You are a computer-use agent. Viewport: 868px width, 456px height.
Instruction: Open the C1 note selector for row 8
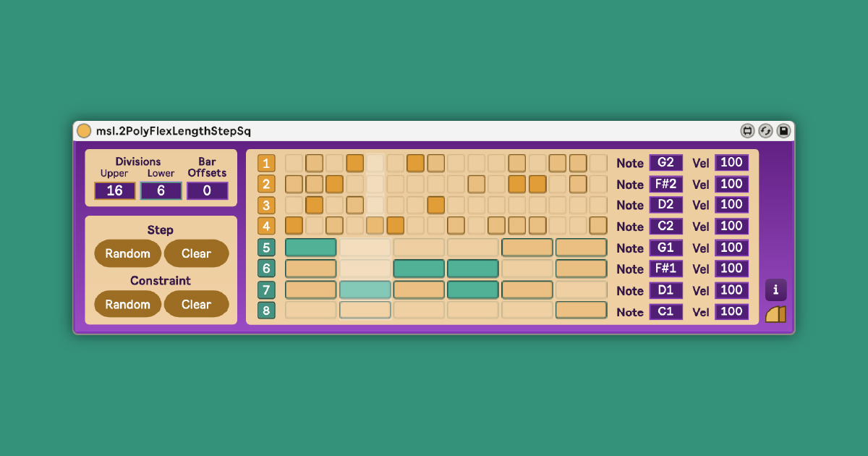[665, 312]
